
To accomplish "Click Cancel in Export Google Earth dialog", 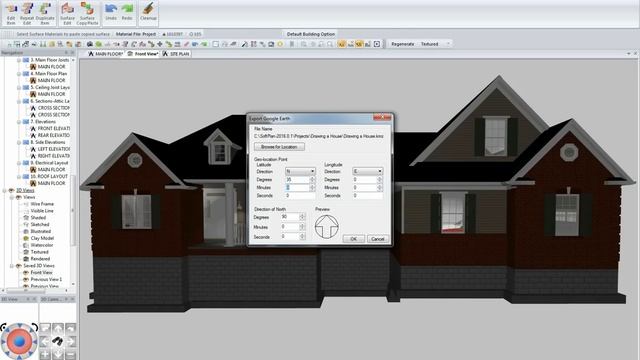I will pyautogui.click(x=378, y=239).
